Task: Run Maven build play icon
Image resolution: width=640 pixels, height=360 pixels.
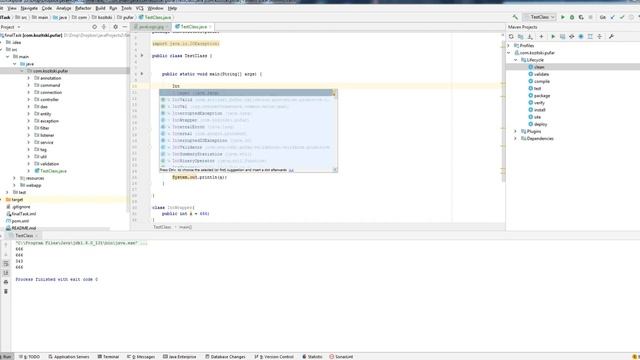Action: pos(553,37)
